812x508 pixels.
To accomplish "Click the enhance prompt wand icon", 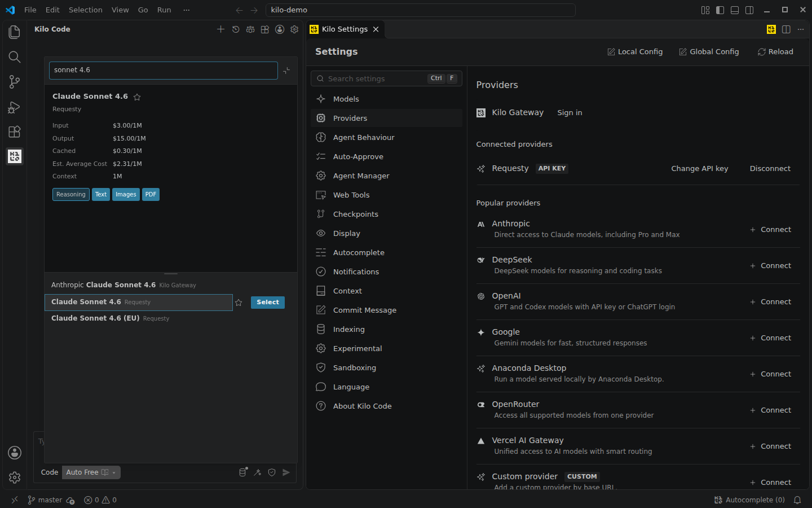I will click(258, 472).
